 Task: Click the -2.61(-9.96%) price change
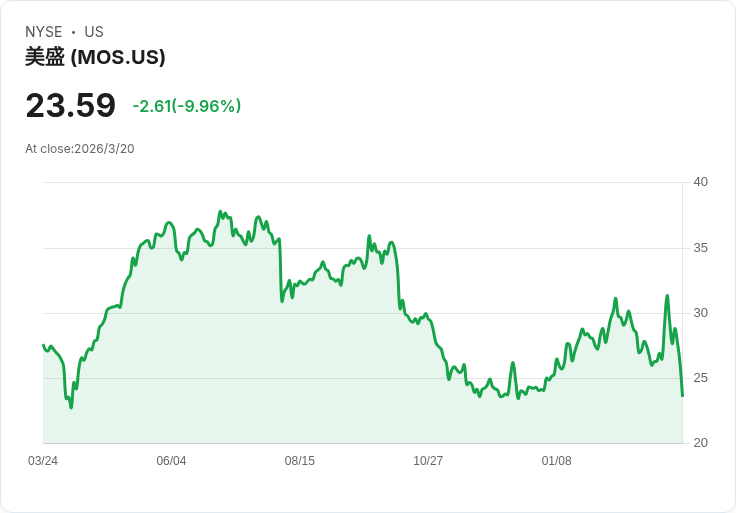click(186, 106)
